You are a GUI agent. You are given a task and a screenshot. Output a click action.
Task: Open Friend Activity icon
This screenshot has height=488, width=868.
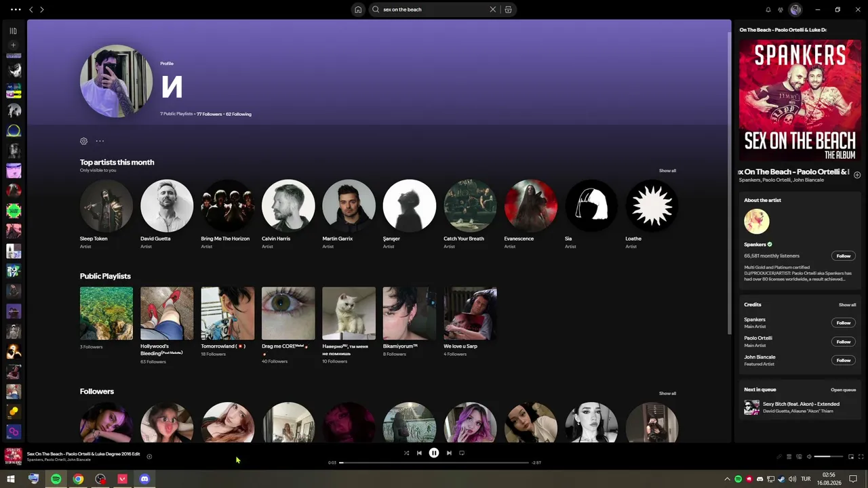tap(781, 9)
